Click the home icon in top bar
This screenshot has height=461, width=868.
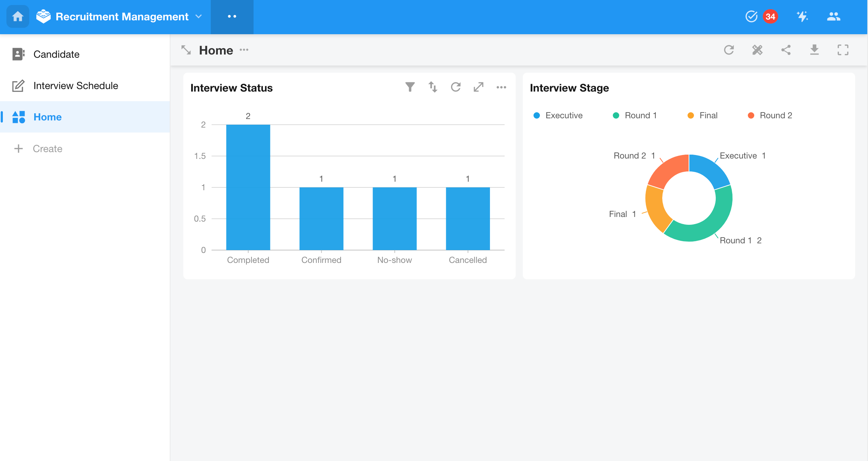18,16
